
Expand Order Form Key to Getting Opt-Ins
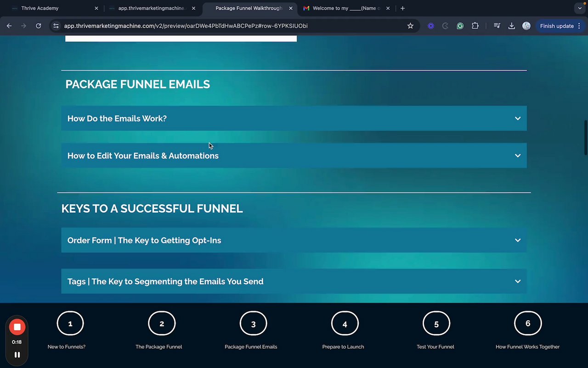tap(294, 240)
